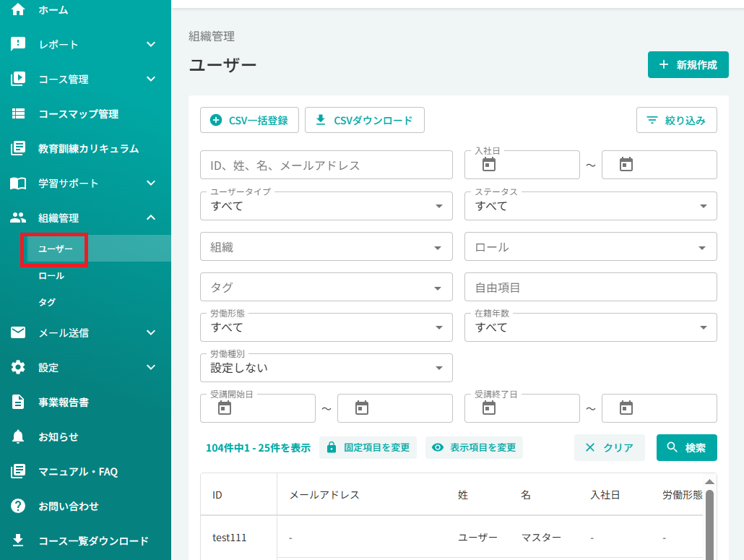Click the 学習サポート book icon
744x560 pixels.
(x=18, y=184)
